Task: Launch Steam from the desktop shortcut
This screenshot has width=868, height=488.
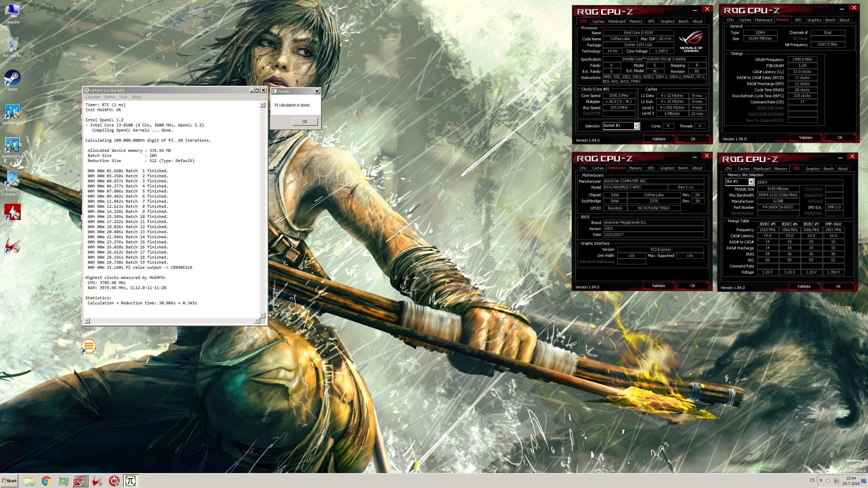Action: [12, 80]
